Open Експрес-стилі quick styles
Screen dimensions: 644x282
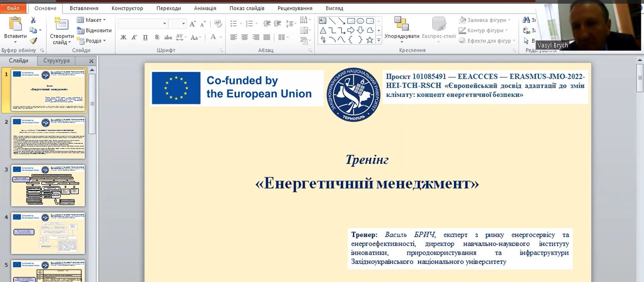(x=439, y=30)
